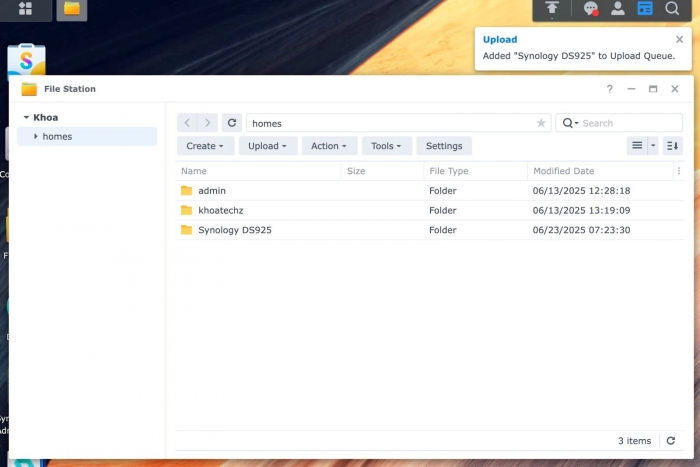Go forward with the right arrow button
This screenshot has width=700, height=467.
(208, 123)
